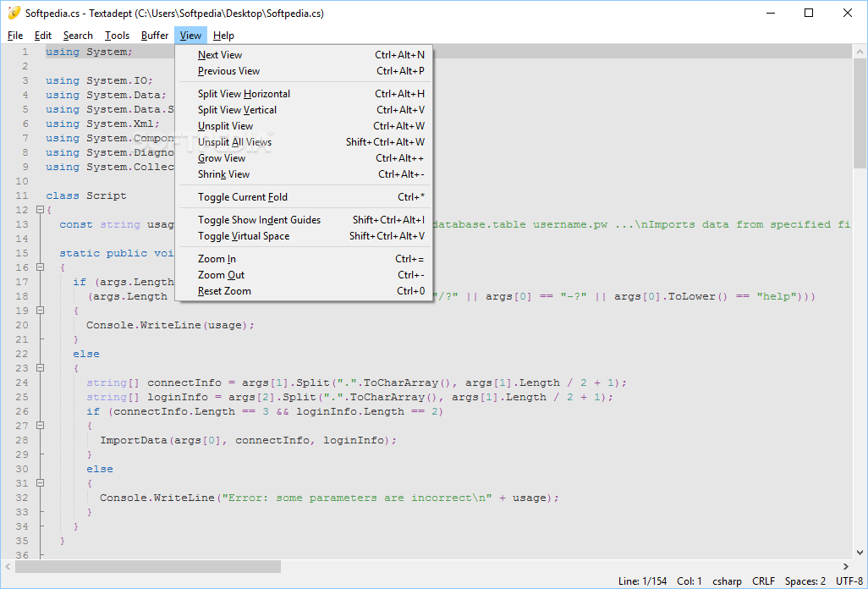Choose Unsplit All Views
The width and height of the screenshot is (868, 589).
[x=304, y=141]
